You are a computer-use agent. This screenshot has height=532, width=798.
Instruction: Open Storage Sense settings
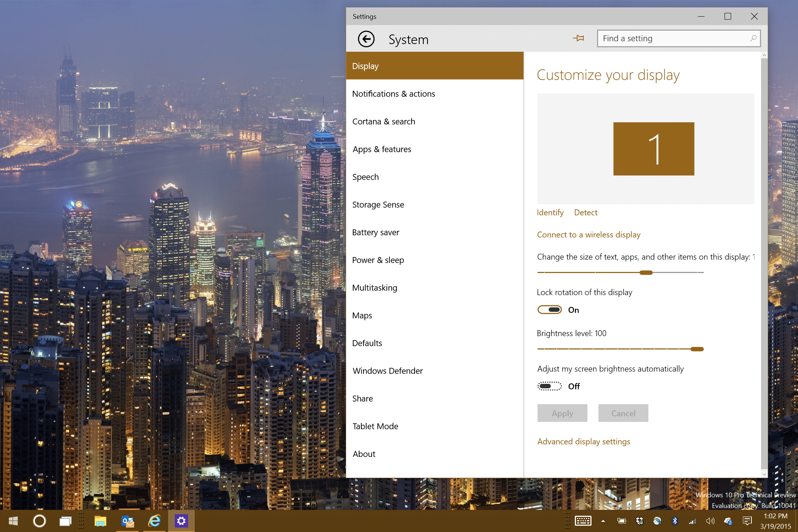pos(435,204)
